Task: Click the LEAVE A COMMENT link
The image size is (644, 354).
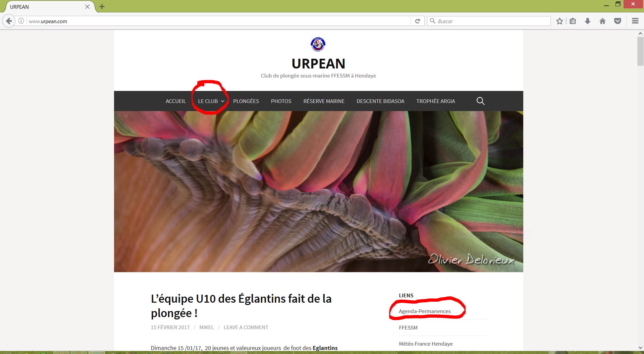Action: 246,327
